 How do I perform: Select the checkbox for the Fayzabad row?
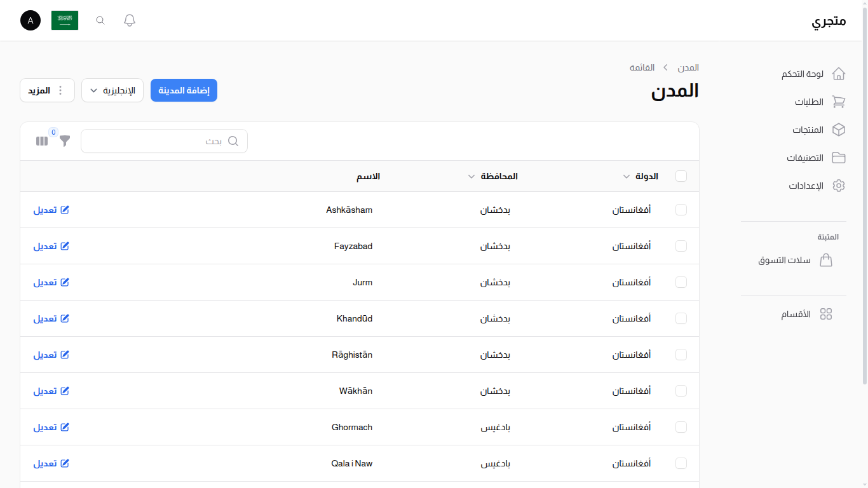[681, 246]
